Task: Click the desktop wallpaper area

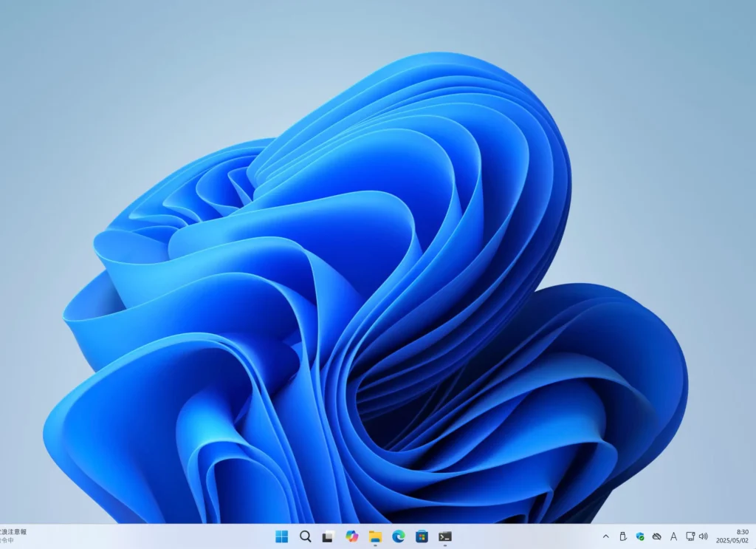Action: 378,259
